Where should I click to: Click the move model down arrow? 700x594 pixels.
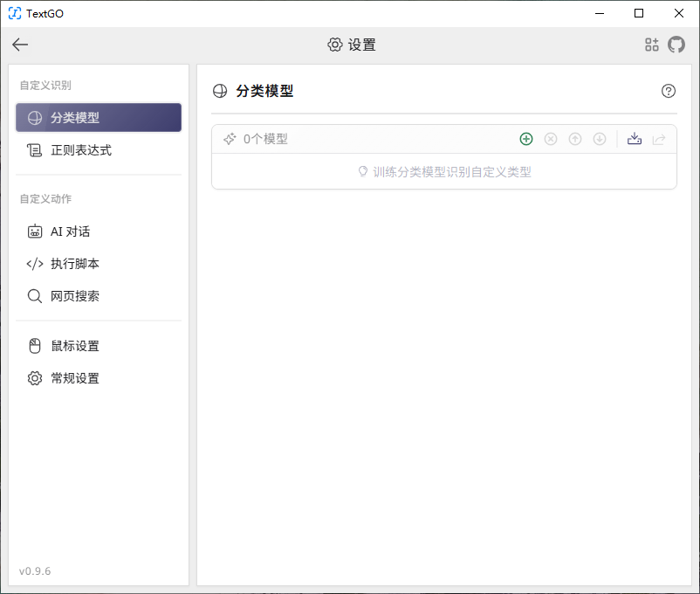point(600,139)
